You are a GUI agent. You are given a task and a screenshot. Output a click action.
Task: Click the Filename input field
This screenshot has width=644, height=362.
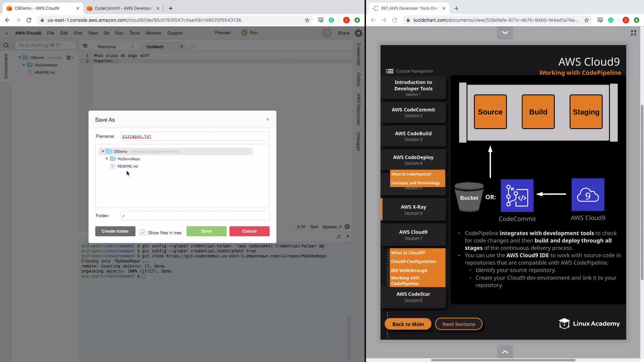click(x=195, y=136)
